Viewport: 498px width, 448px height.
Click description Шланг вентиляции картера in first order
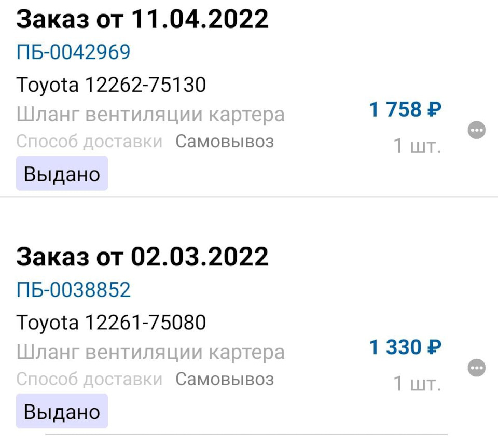tap(151, 114)
